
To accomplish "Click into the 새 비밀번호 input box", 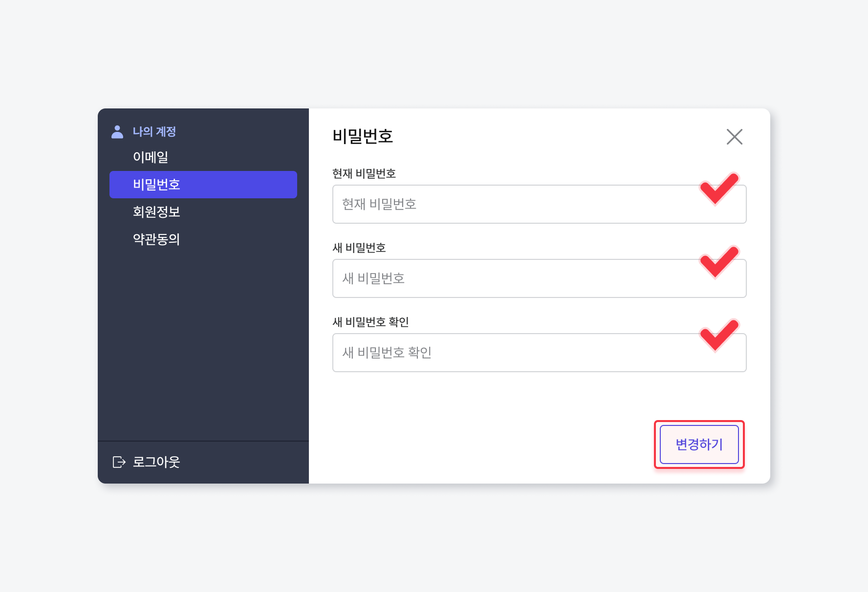I will click(x=513, y=278).
